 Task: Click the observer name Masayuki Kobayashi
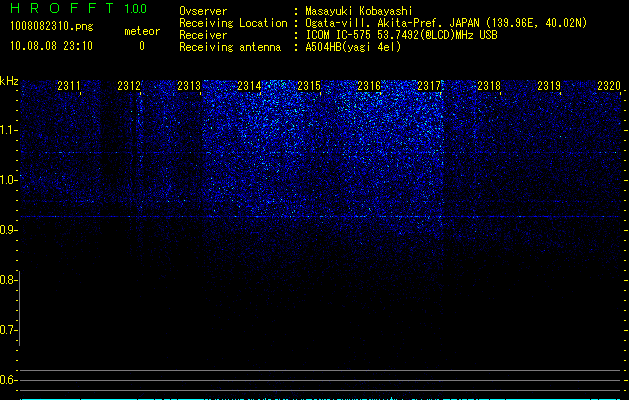click(359, 11)
